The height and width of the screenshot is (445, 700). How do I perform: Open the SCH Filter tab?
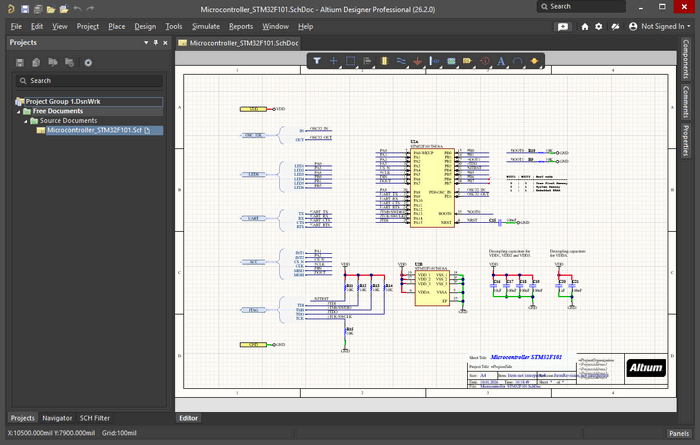[95, 417]
